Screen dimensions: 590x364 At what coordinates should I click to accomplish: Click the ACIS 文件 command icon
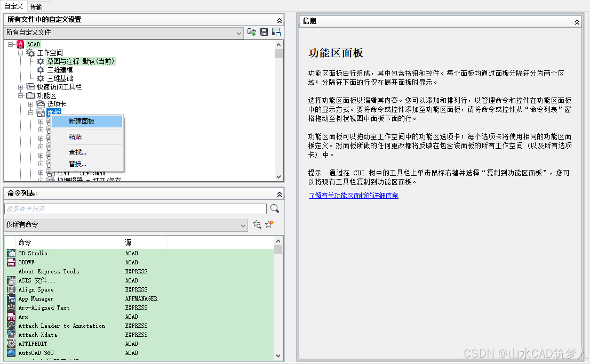coord(11,280)
